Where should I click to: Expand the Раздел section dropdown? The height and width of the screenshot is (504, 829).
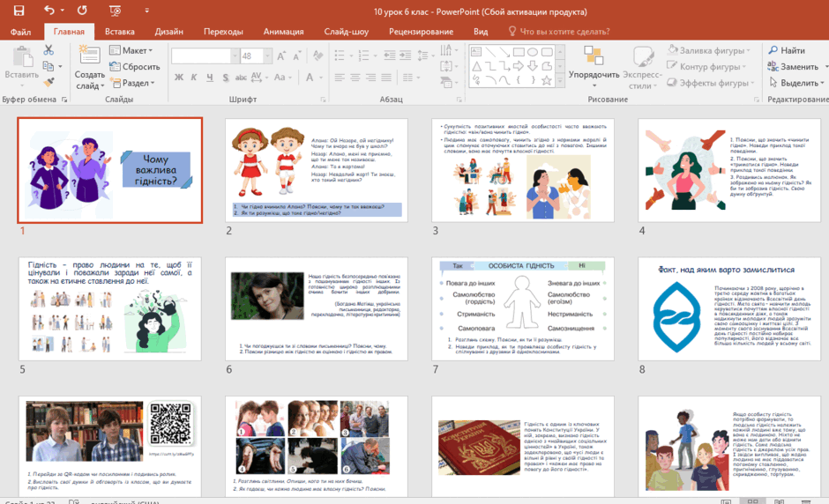(132, 83)
